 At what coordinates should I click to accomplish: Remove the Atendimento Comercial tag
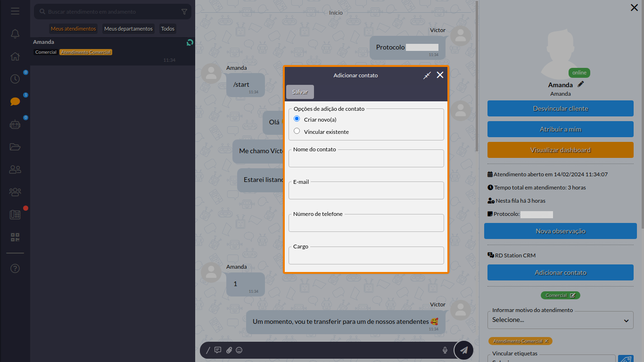coord(546,341)
